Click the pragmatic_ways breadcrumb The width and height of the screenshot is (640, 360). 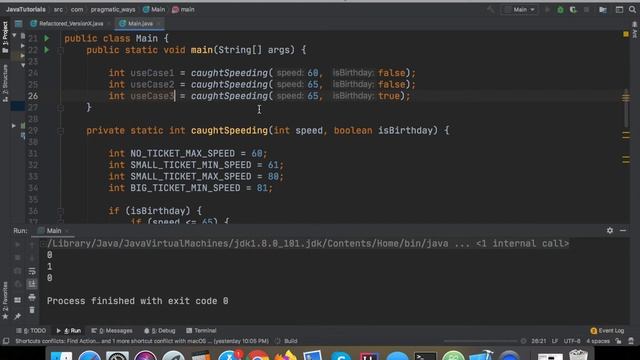113,9
